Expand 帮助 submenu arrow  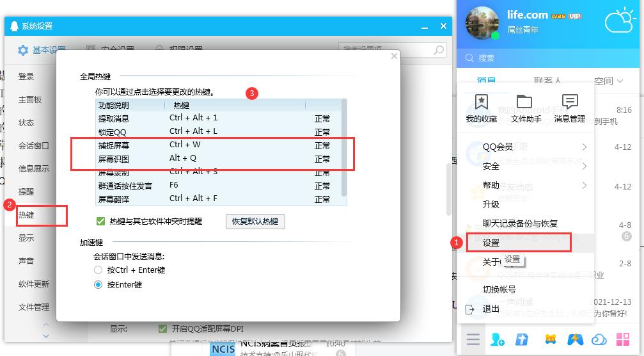[584, 186]
